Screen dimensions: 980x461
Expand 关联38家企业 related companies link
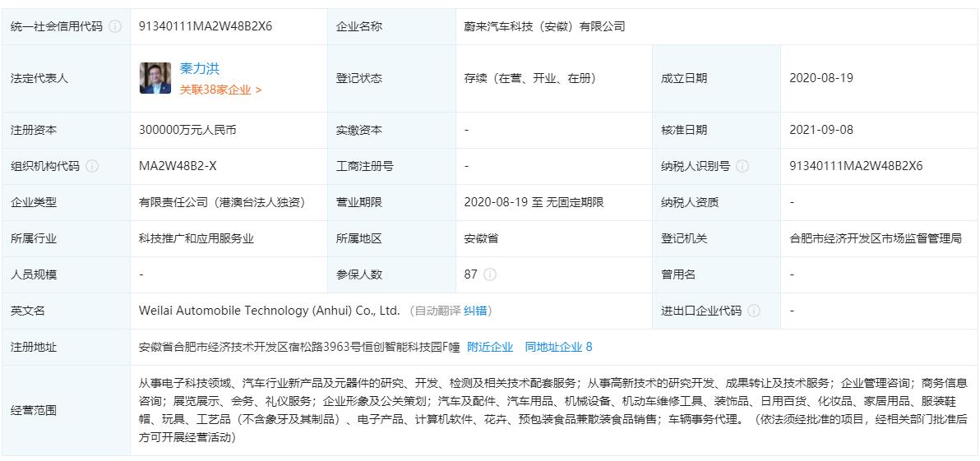point(220,90)
